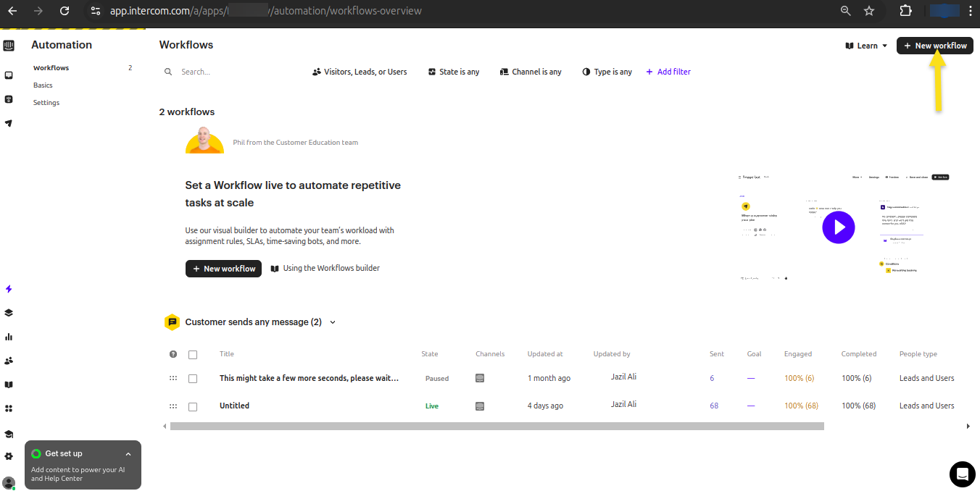Click the workflow search field
980x491 pixels.
click(231, 72)
